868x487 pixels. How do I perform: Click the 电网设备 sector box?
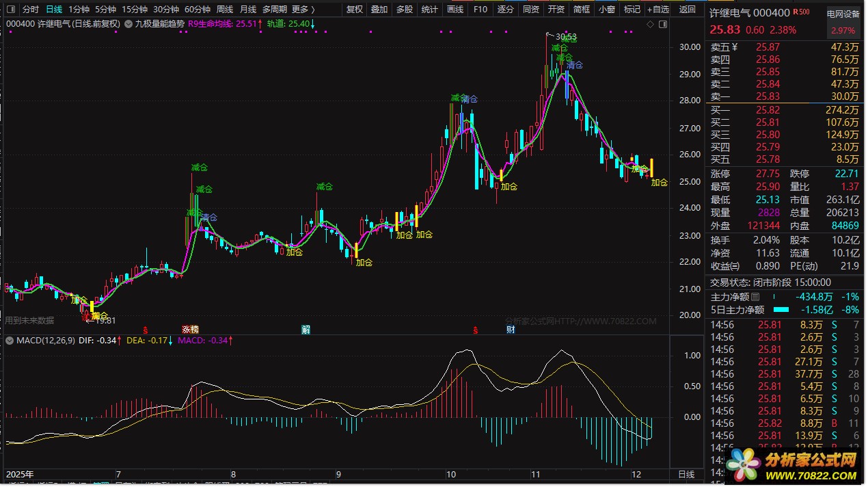pyautogui.click(x=843, y=14)
